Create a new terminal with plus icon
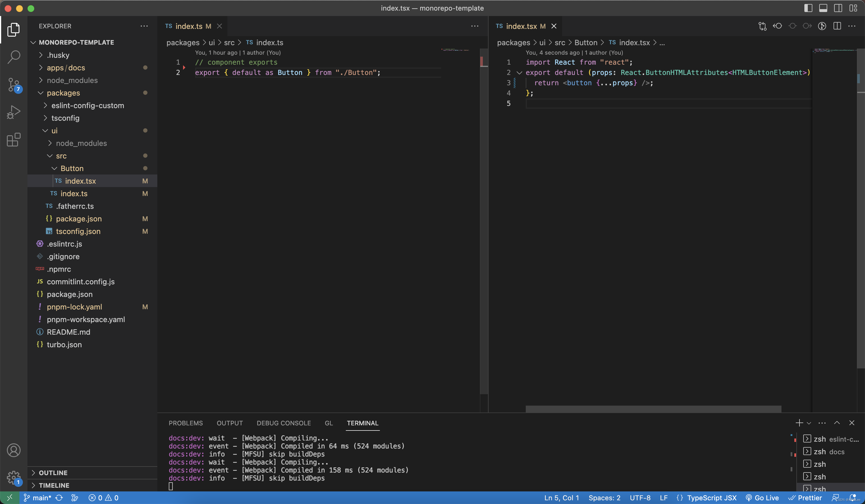Viewport: 865px width, 504px height. [799, 423]
